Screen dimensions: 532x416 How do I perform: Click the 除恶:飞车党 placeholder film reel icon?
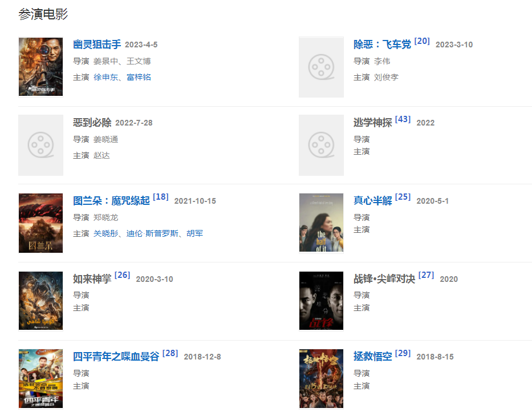tap(321, 67)
